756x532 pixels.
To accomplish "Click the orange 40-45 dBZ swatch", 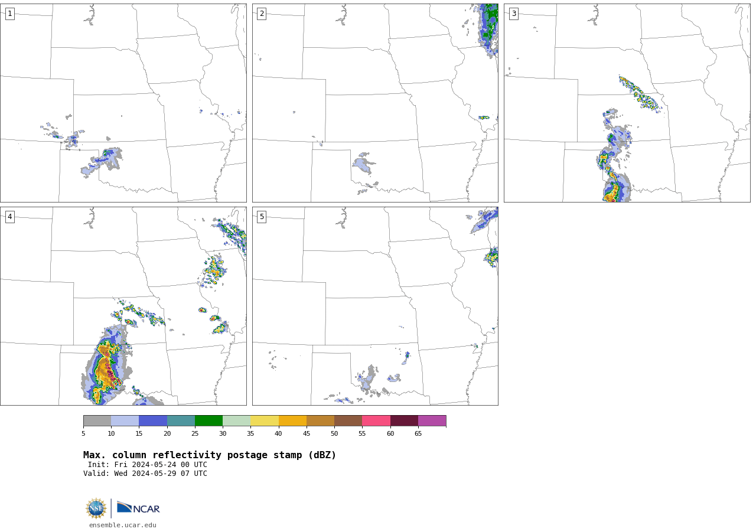I will tap(292, 421).
